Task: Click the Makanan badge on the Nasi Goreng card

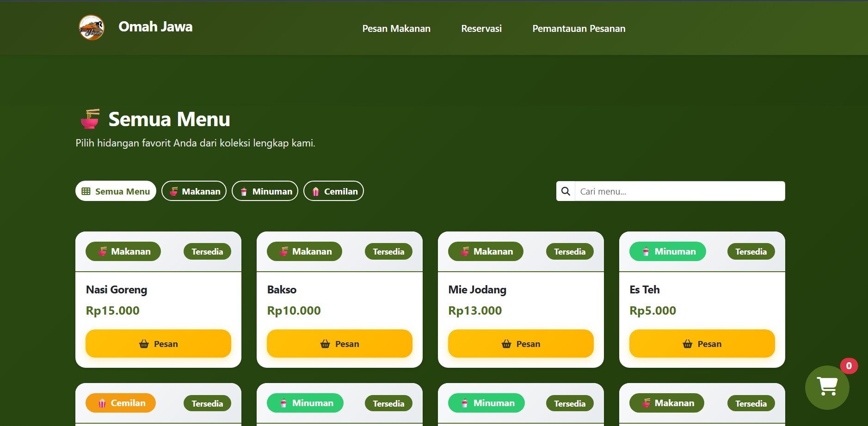Action: 123,251
